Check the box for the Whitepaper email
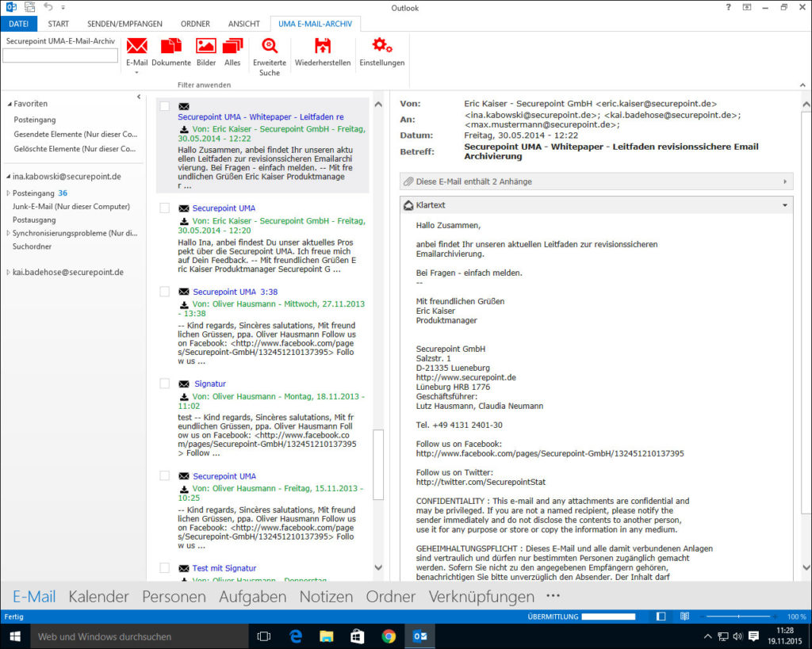Image resolution: width=812 pixels, height=649 pixels. pyautogui.click(x=165, y=106)
